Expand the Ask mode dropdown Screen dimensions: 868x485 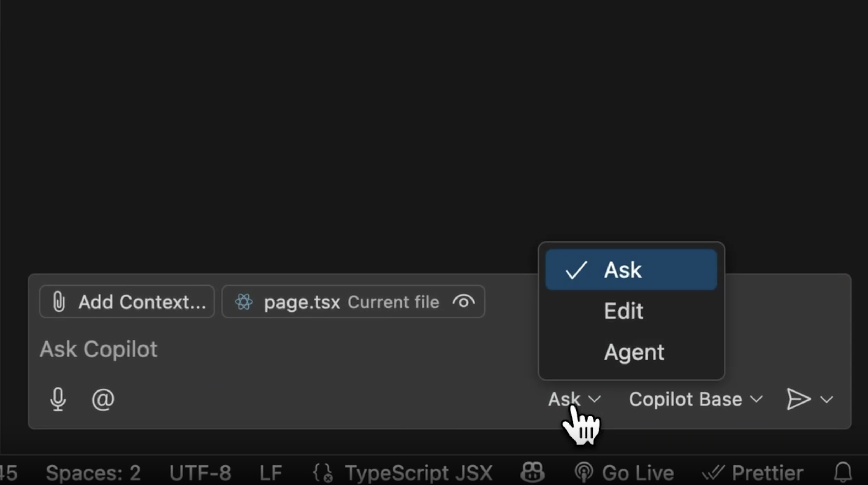tap(574, 399)
